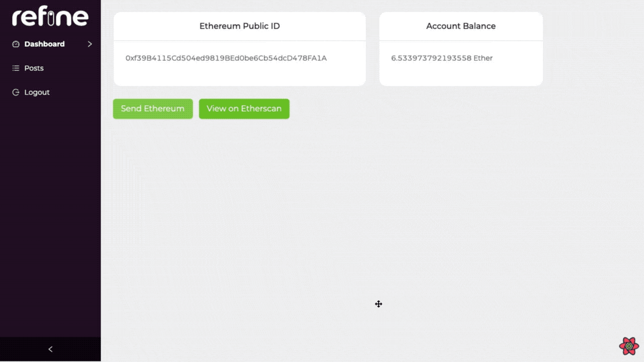Screen dimensions: 644x362
Task: Click Logout to sign out
Action: pos(36,92)
